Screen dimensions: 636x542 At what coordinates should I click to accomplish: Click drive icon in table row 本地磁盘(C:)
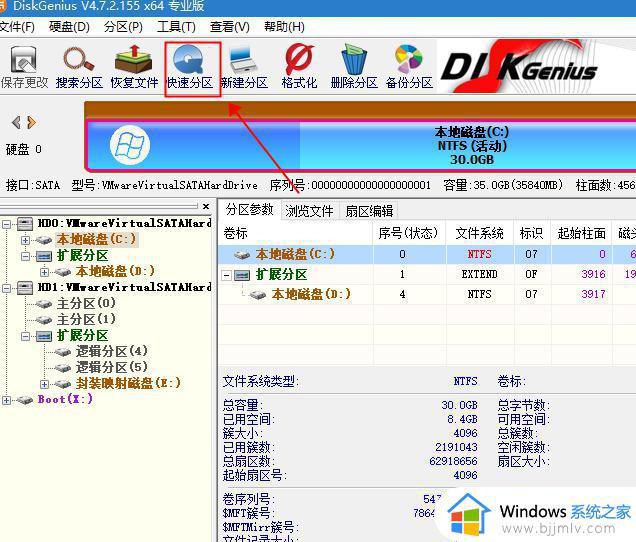click(x=242, y=255)
